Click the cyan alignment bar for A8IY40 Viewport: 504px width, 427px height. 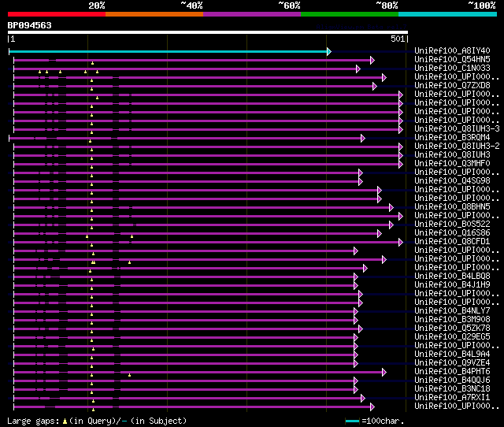[168, 51]
